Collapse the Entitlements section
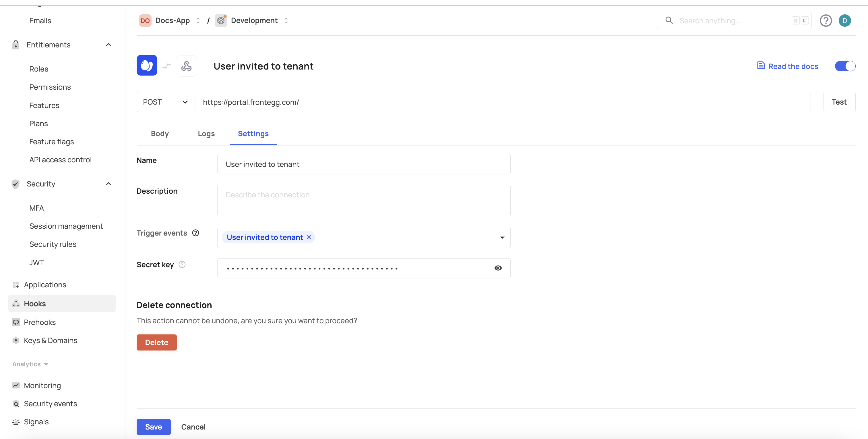 click(x=108, y=45)
